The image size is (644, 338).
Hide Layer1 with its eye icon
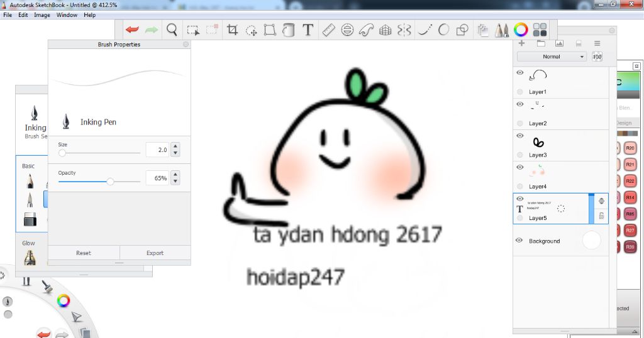(520, 73)
